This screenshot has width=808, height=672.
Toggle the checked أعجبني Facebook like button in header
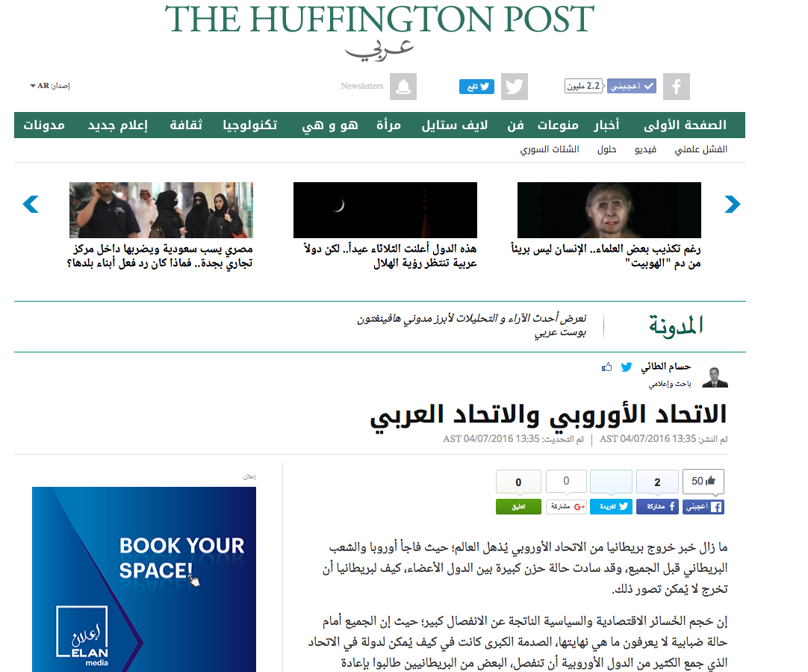tap(632, 86)
